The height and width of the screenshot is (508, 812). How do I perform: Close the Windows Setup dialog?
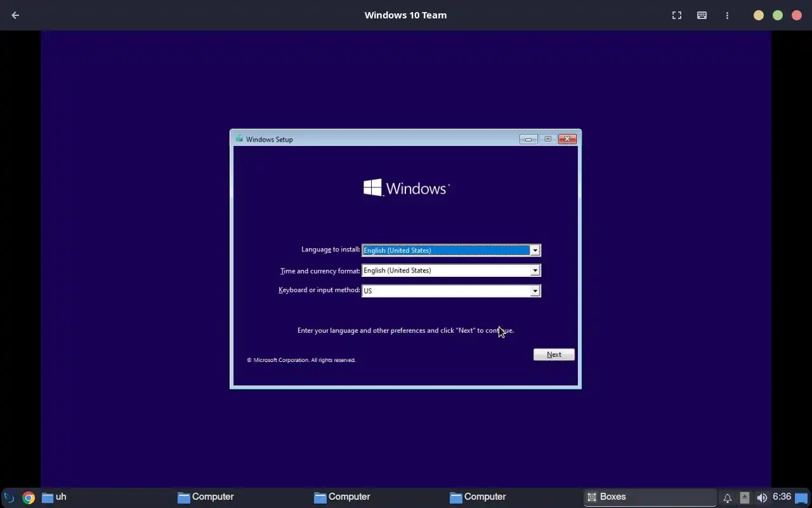click(x=567, y=139)
